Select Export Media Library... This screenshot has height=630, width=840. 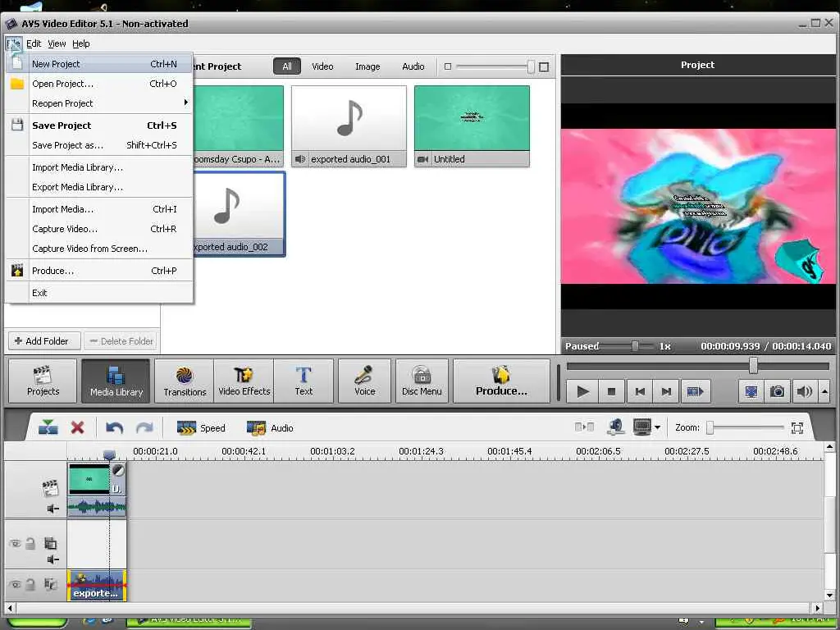pos(99,187)
